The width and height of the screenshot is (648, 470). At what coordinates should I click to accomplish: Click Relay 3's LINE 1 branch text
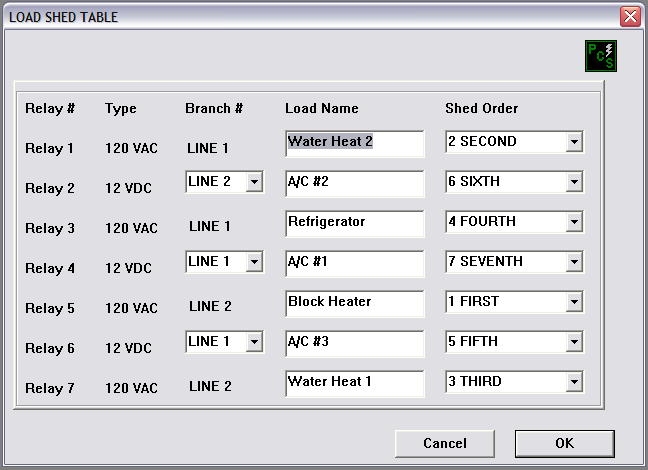pos(210,226)
